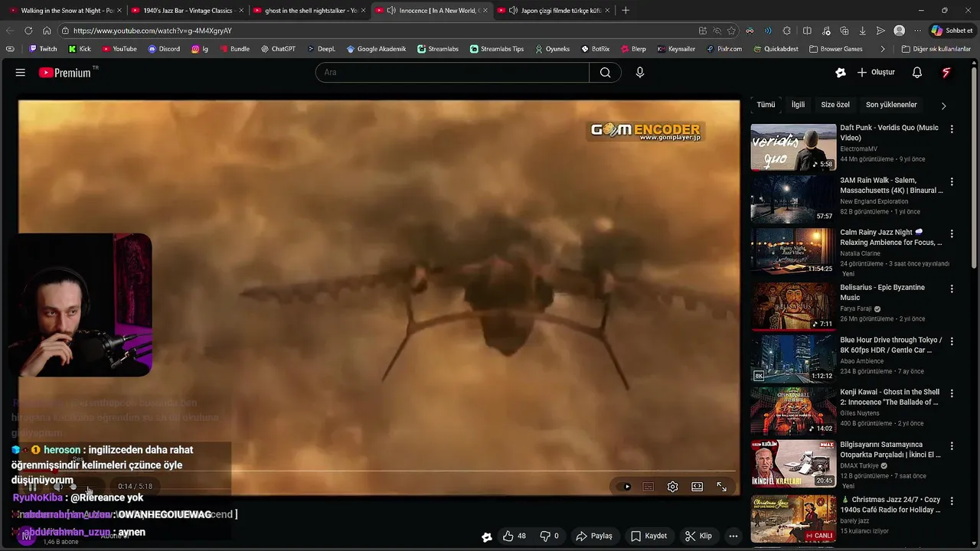Click the search magnifier button
Screen dimensions: 980x551
tap(605, 73)
